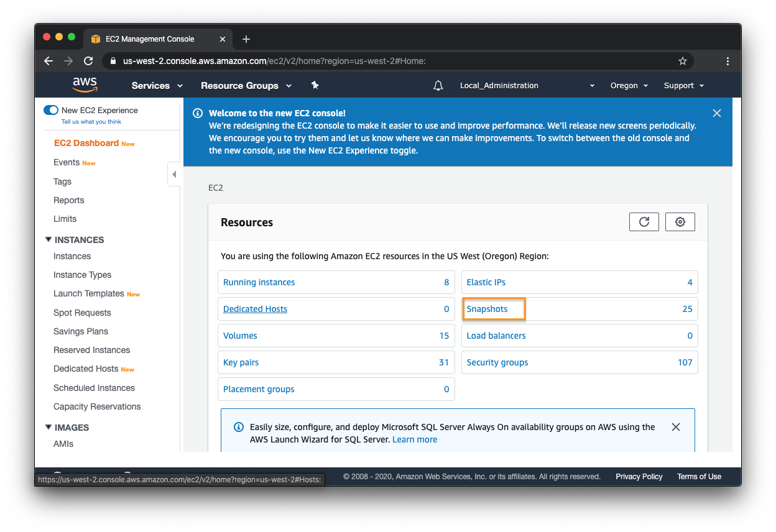Toggle the New EC2 Experience switch

(x=51, y=110)
